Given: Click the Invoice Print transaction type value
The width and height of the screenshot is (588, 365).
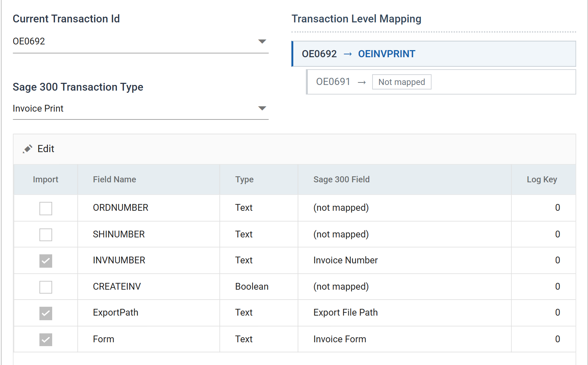Looking at the screenshot, I should [x=38, y=108].
